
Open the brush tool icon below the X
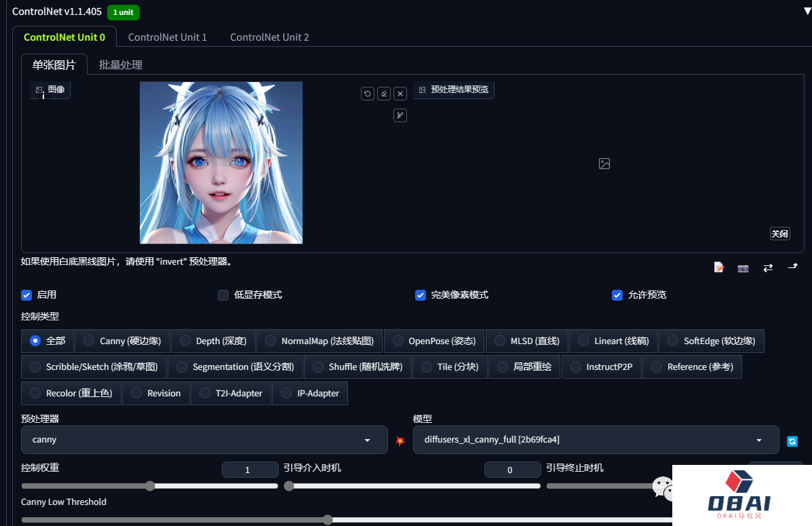(400, 115)
